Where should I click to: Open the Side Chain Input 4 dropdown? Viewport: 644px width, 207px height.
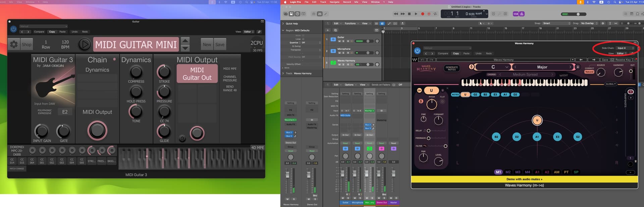(626, 48)
